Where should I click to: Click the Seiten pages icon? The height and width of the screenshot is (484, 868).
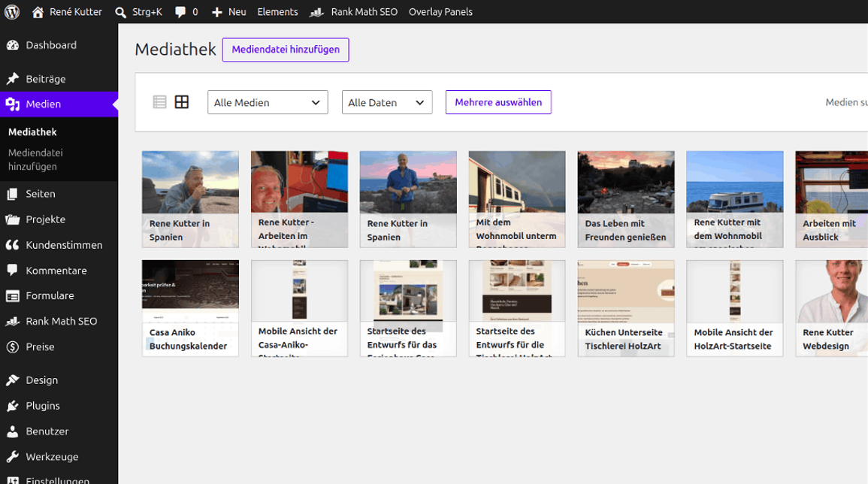tap(12, 194)
